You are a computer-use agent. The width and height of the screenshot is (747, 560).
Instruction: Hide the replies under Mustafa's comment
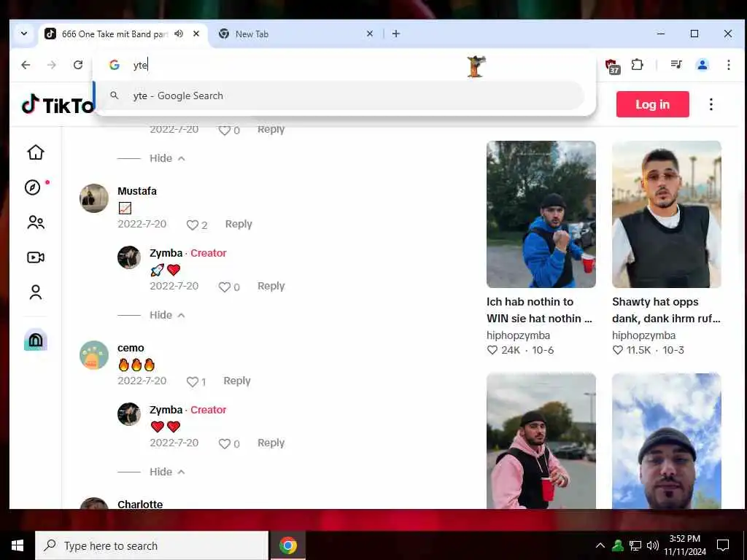point(167,315)
